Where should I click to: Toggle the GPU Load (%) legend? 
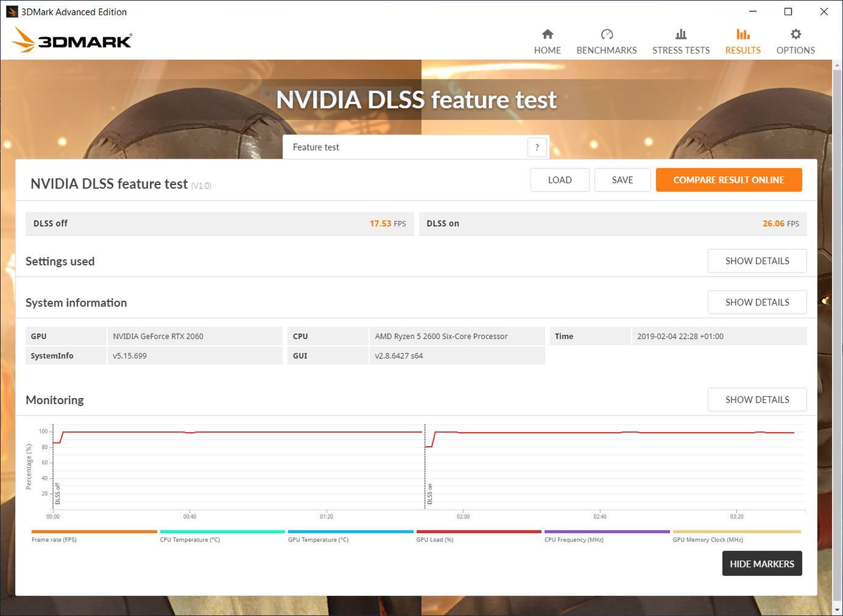(479, 536)
